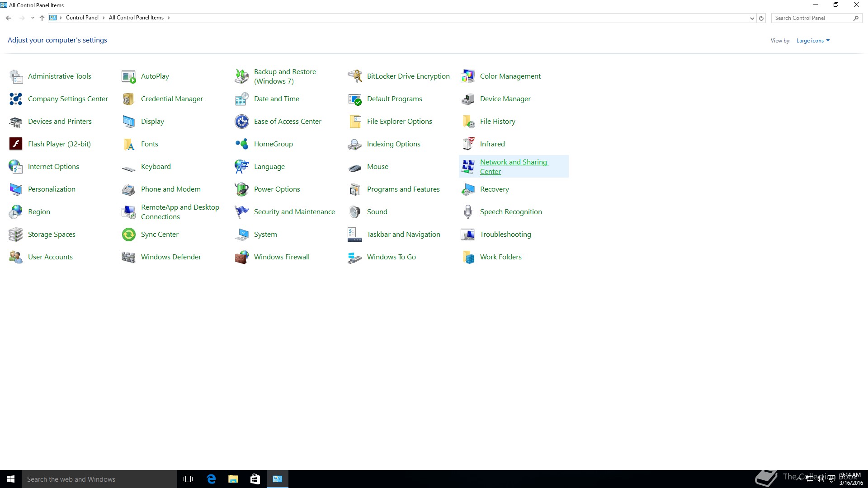
Task: Open the Power Options link
Action: 277,189
